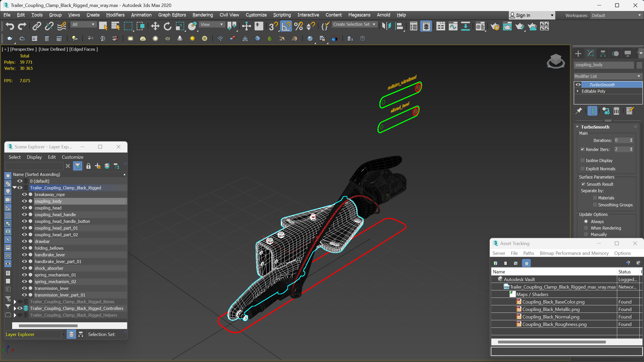This screenshot has width=644, height=362.
Task: Activate the Select and Link tool
Action: pyautogui.click(x=37, y=26)
